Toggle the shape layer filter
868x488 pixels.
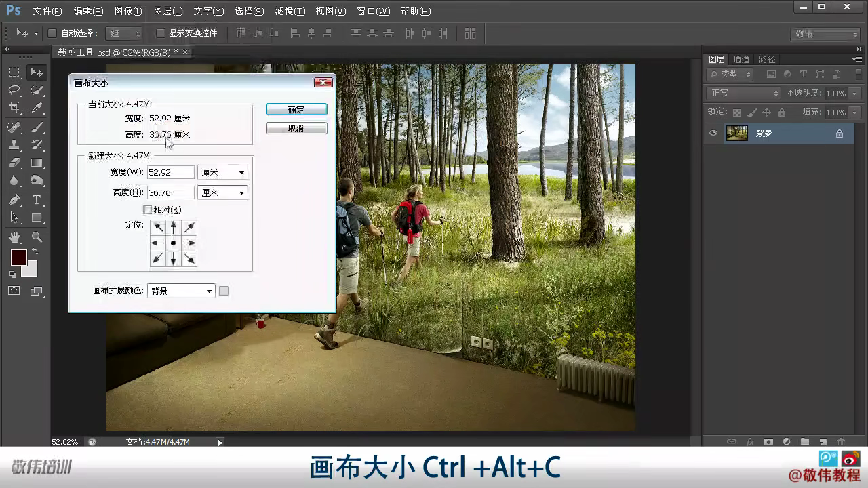pyautogui.click(x=820, y=75)
